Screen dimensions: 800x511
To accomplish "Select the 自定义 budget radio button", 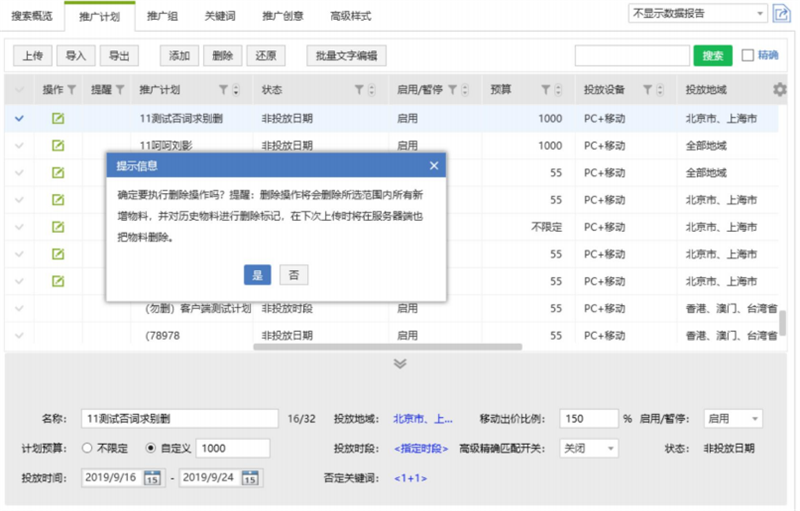I will point(152,448).
